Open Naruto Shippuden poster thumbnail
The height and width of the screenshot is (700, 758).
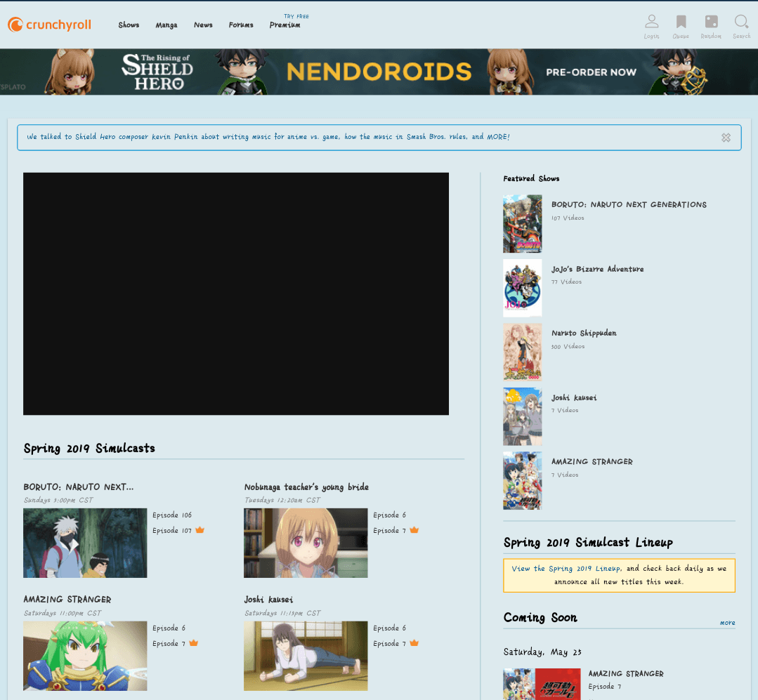pos(522,352)
